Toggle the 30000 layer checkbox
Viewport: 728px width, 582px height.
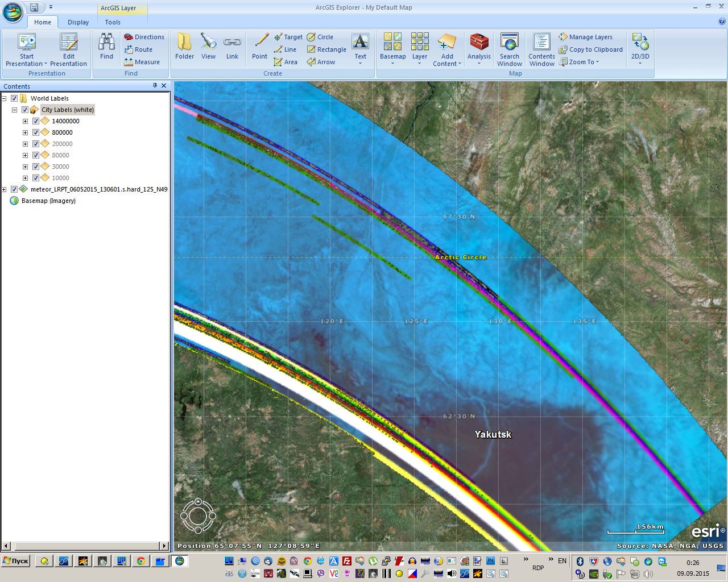click(x=36, y=167)
